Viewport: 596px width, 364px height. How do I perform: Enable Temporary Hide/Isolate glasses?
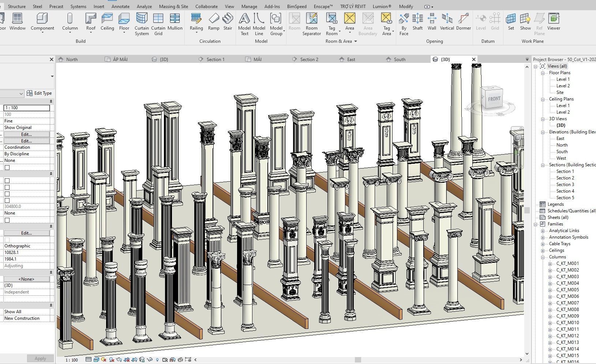coord(150,360)
